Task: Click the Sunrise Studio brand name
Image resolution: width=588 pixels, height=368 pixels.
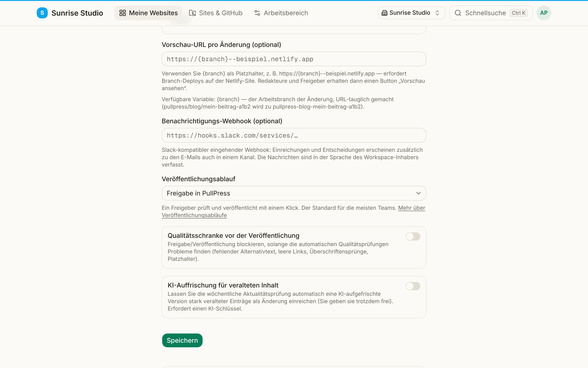Action: pyautogui.click(x=77, y=13)
